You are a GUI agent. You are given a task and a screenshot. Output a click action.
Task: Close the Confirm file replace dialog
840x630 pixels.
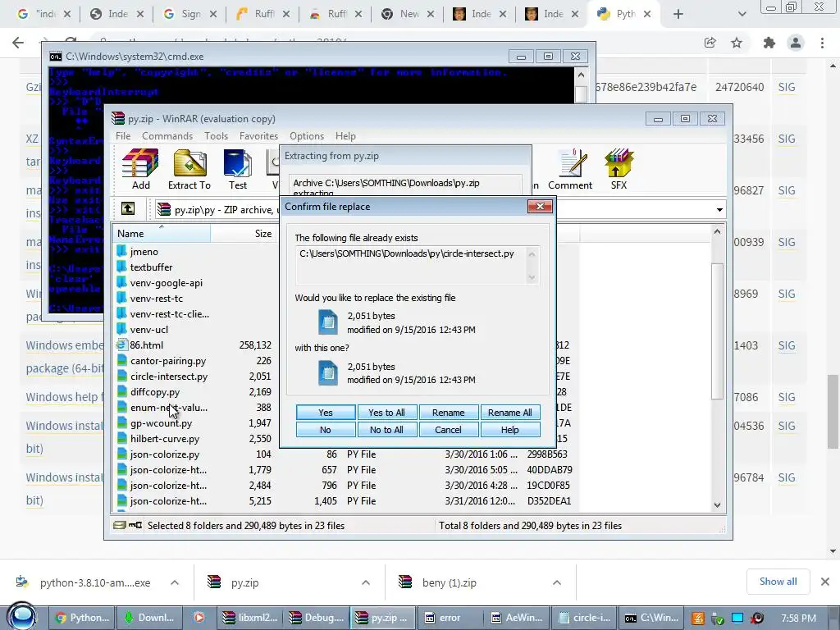(x=540, y=206)
